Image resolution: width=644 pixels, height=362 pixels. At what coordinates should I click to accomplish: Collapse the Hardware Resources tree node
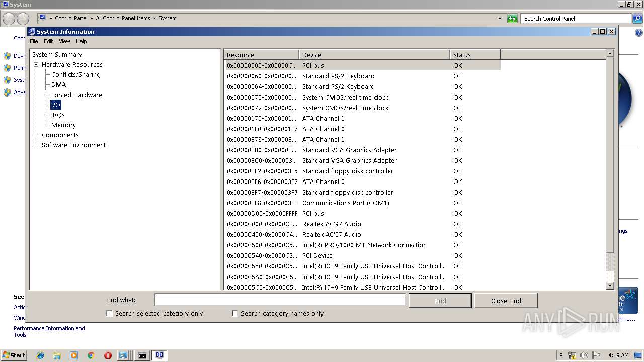click(x=36, y=65)
